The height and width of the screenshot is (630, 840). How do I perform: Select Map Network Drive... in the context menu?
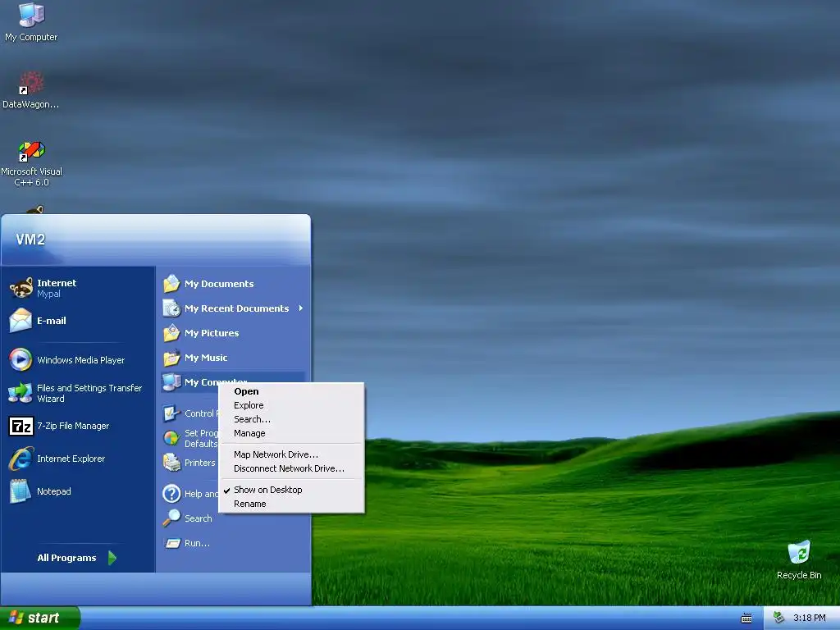point(291,454)
